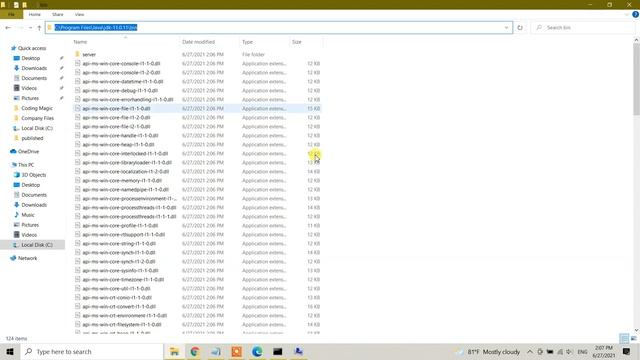Viewport: 640px width, 360px height.
Task: Open Network in navigation pane
Action: click(27, 258)
